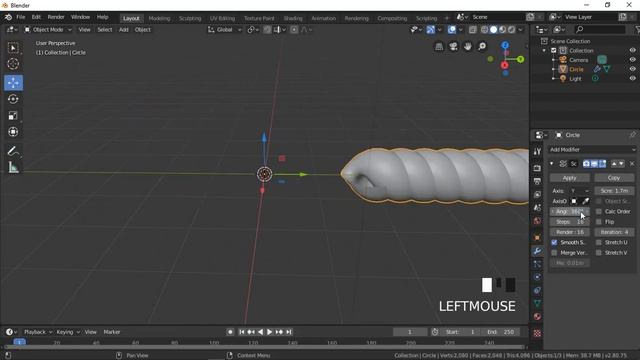Image resolution: width=640 pixels, height=360 pixels.
Task: Select the Cursor tool in toolbar
Action: pos(13,64)
